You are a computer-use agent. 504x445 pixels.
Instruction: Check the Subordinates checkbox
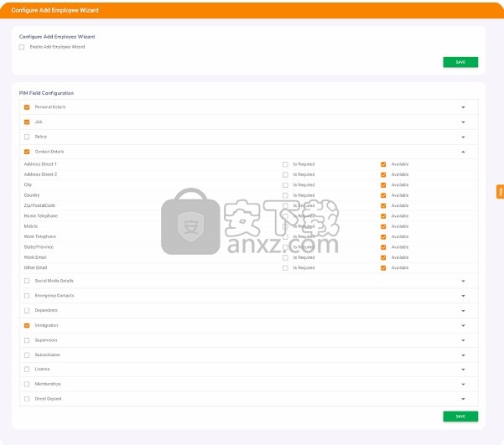click(27, 355)
